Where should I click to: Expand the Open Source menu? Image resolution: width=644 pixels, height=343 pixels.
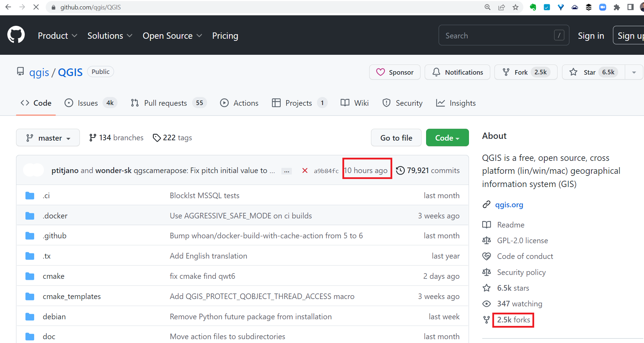(x=172, y=36)
